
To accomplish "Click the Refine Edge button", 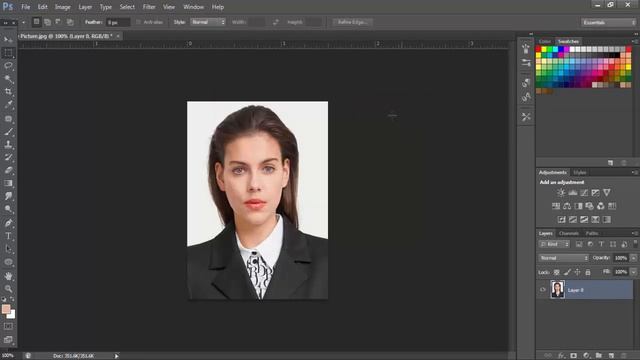I will 353,22.
